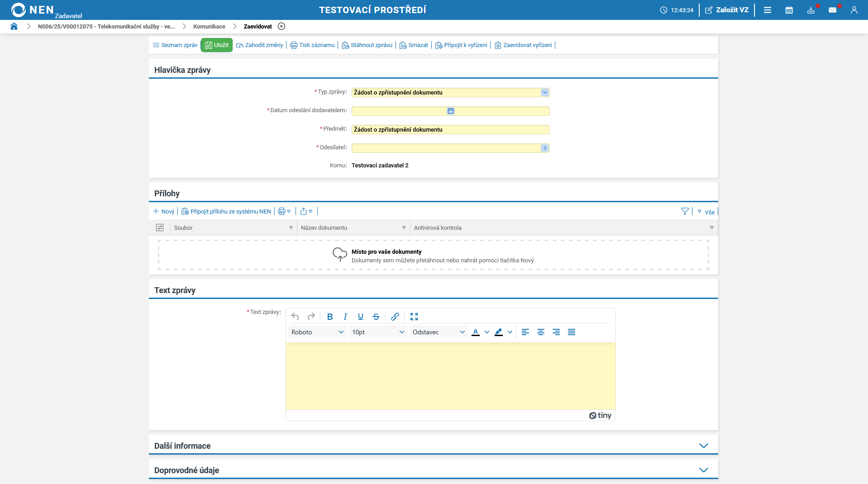Open the Typ zprávy dropdown
Viewport: 868px width, 484px height.
pyautogui.click(x=544, y=92)
